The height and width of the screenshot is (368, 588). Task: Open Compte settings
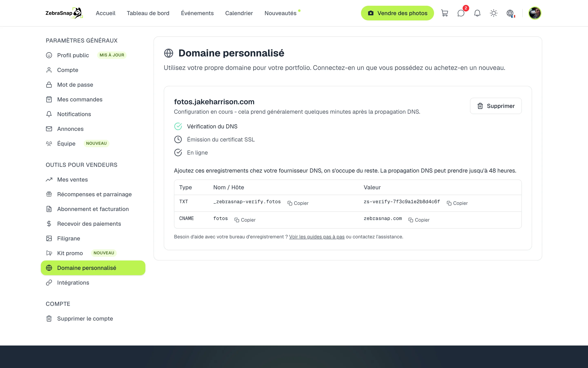point(93,70)
